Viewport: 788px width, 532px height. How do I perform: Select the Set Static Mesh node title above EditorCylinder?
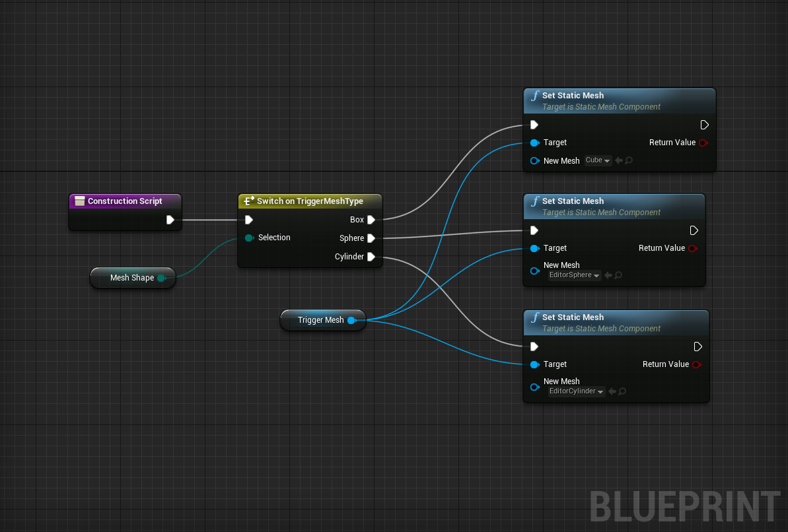click(573, 317)
